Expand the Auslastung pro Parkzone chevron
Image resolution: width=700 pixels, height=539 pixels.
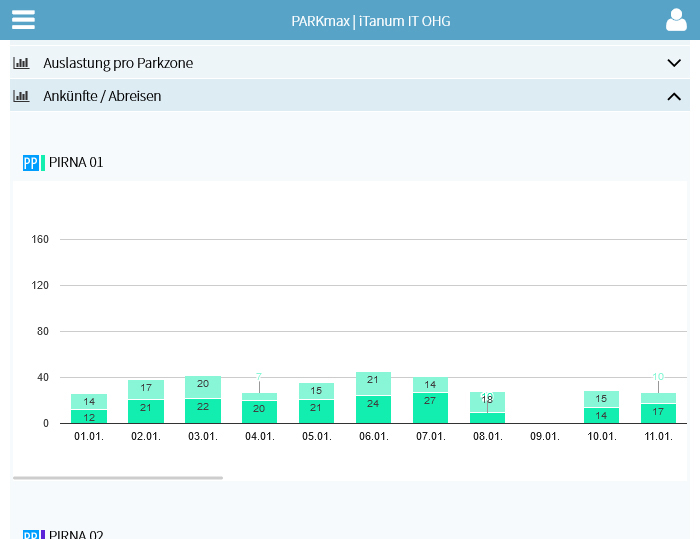[673, 63]
